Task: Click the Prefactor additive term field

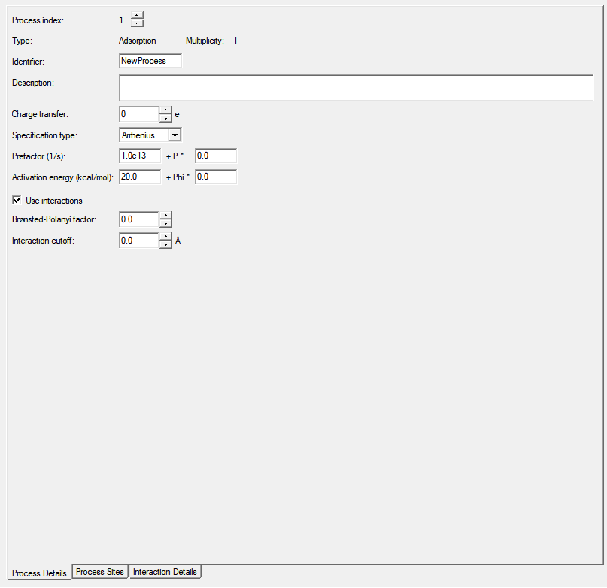Action: tap(215, 156)
